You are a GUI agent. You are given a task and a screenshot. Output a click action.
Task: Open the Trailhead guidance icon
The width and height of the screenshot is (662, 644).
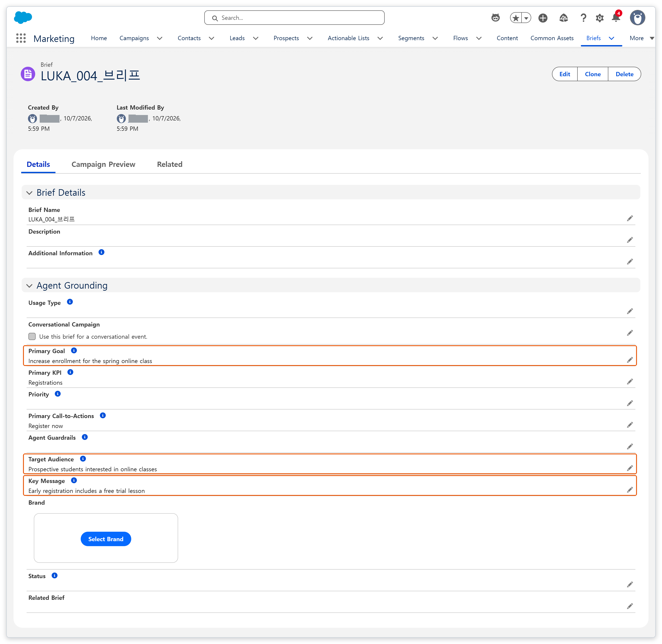[x=563, y=18]
